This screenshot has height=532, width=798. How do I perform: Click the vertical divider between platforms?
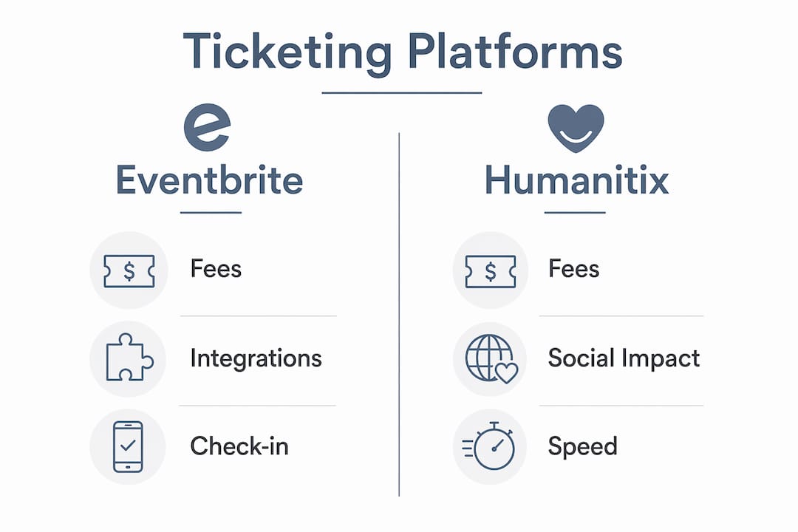pyautogui.click(x=399, y=314)
